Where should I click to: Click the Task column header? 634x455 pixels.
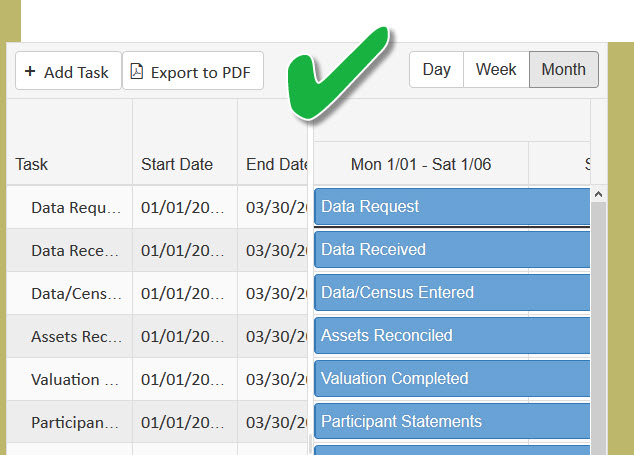32,165
